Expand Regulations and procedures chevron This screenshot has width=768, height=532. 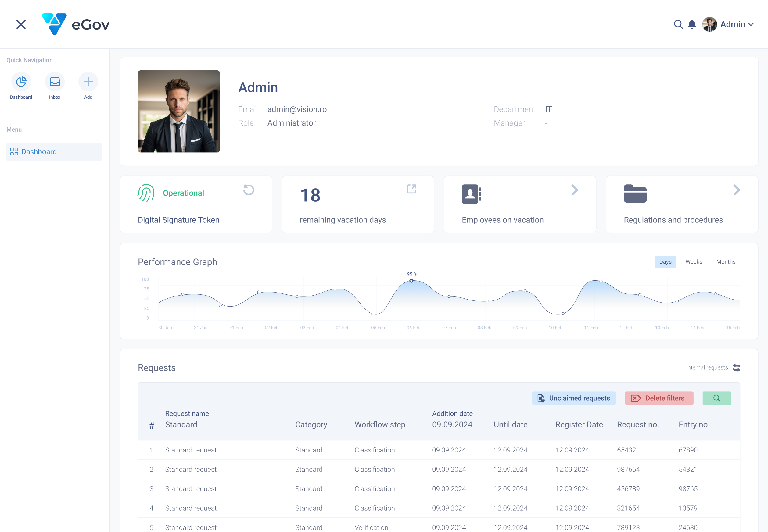[x=736, y=190]
